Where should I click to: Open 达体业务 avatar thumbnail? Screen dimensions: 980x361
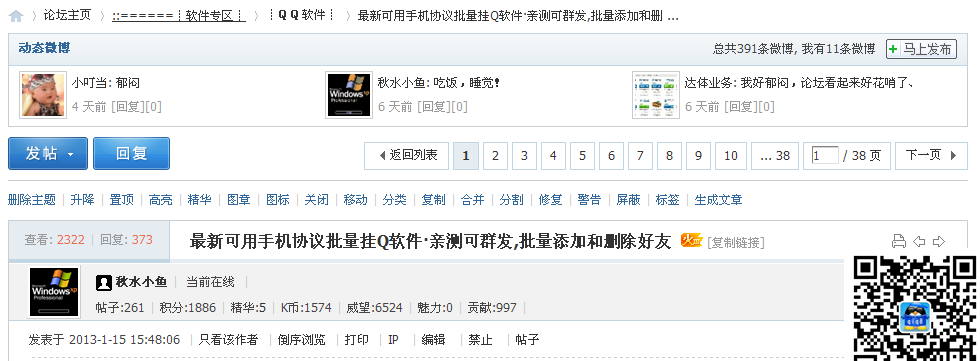pyautogui.click(x=656, y=95)
